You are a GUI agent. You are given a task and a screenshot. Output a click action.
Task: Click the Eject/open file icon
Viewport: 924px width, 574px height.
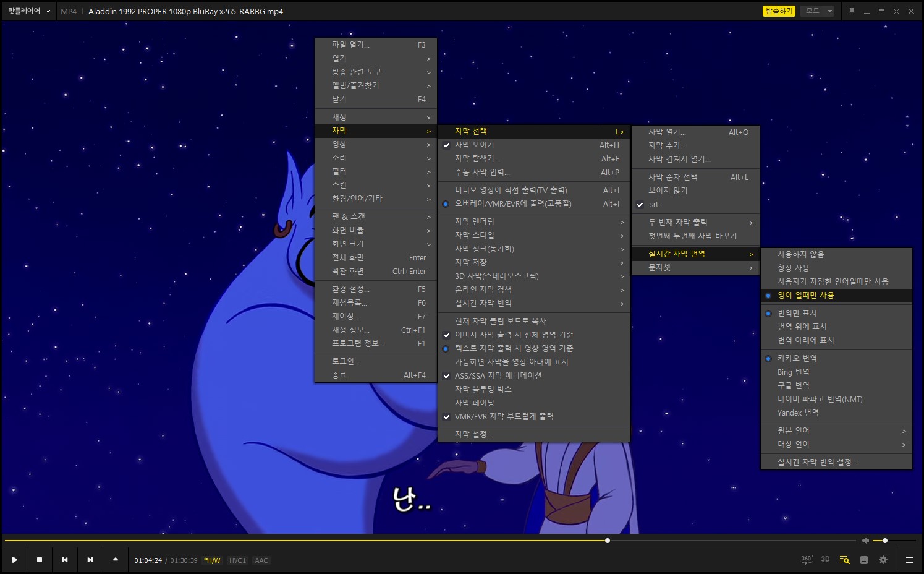(116, 560)
